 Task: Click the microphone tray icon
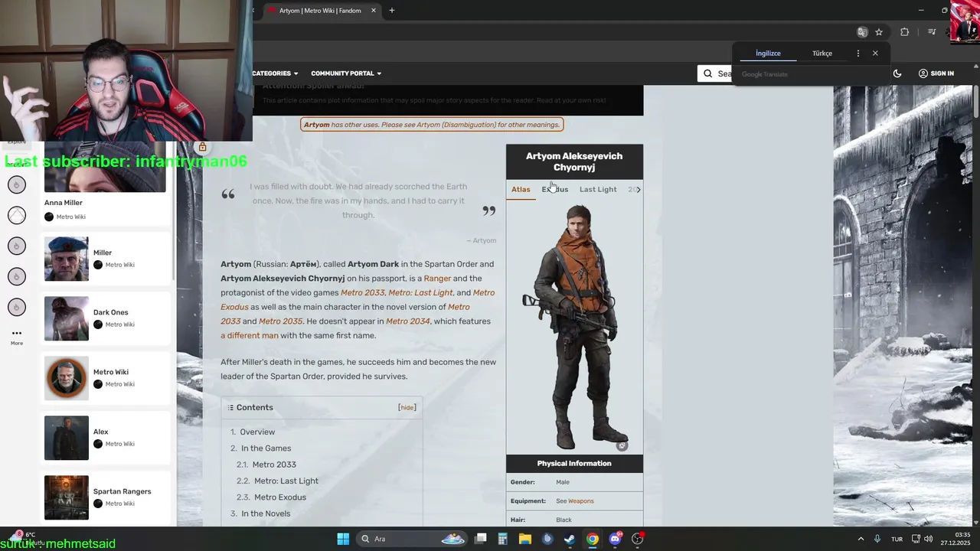tap(877, 539)
